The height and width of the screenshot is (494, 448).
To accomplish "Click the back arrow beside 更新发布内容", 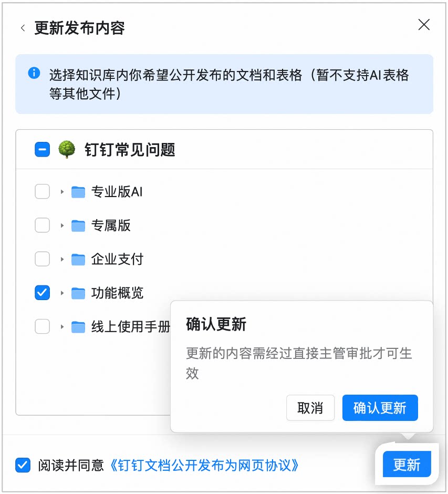I will [x=23, y=28].
